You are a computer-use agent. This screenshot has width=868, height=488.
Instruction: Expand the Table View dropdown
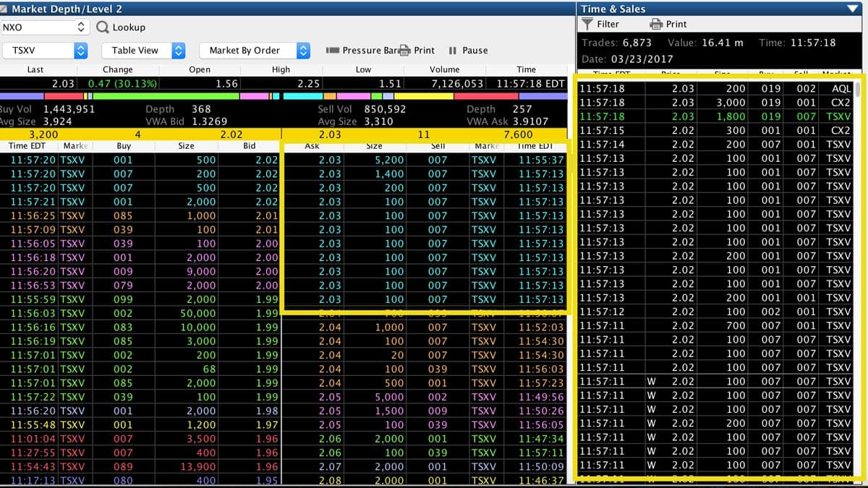pyautogui.click(x=143, y=51)
